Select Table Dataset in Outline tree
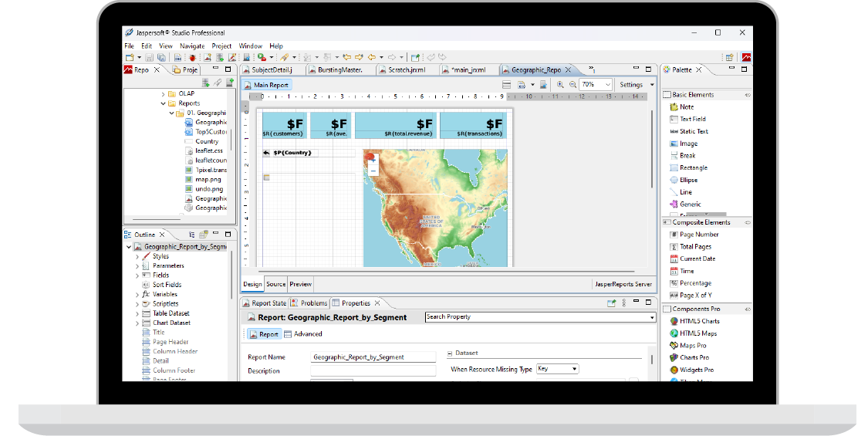Screen dimensions: 868x436 point(166,313)
